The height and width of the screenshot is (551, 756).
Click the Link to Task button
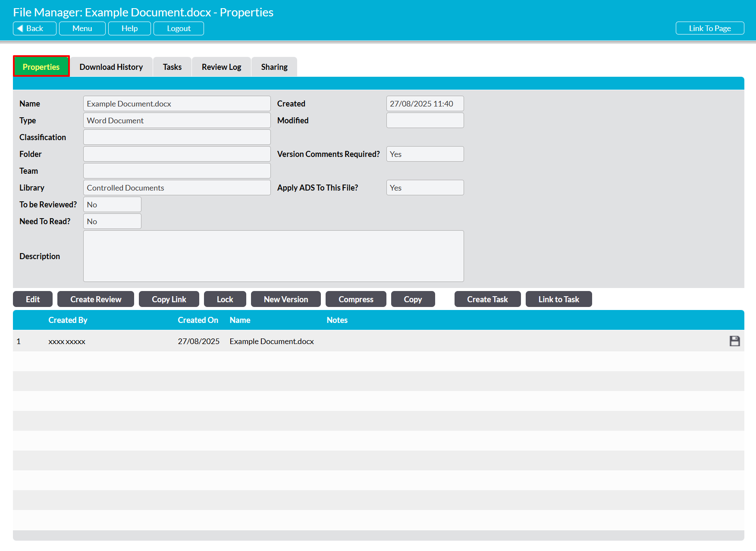pyautogui.click(x=558, y=299)
